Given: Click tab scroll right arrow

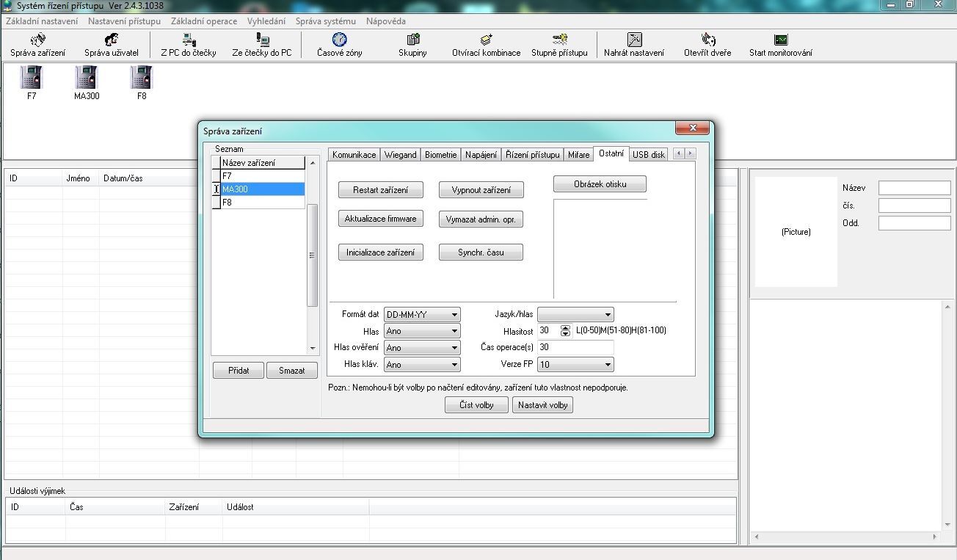Looking at the screenshot, I should (x=690, y=153).
